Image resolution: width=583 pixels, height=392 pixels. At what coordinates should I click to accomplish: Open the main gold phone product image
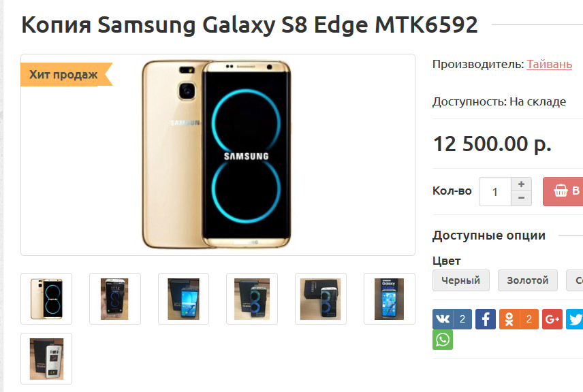(218, 154)
